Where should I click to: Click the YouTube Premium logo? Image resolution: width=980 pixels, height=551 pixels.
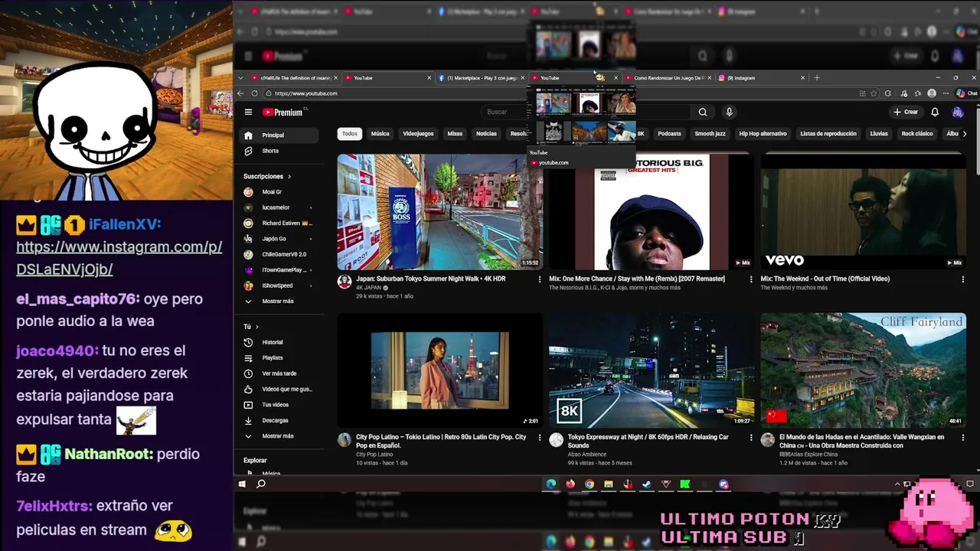tap(283, 112)
